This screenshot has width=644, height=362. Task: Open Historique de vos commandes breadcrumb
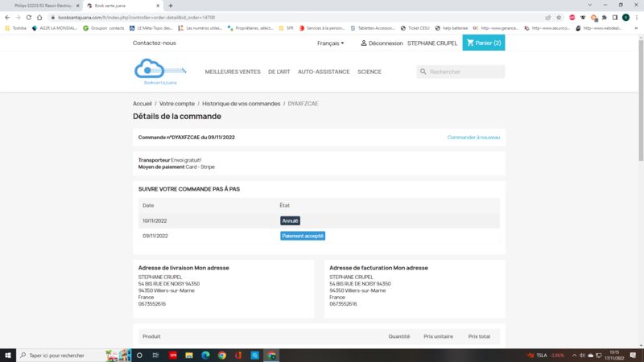coord(241,104)
